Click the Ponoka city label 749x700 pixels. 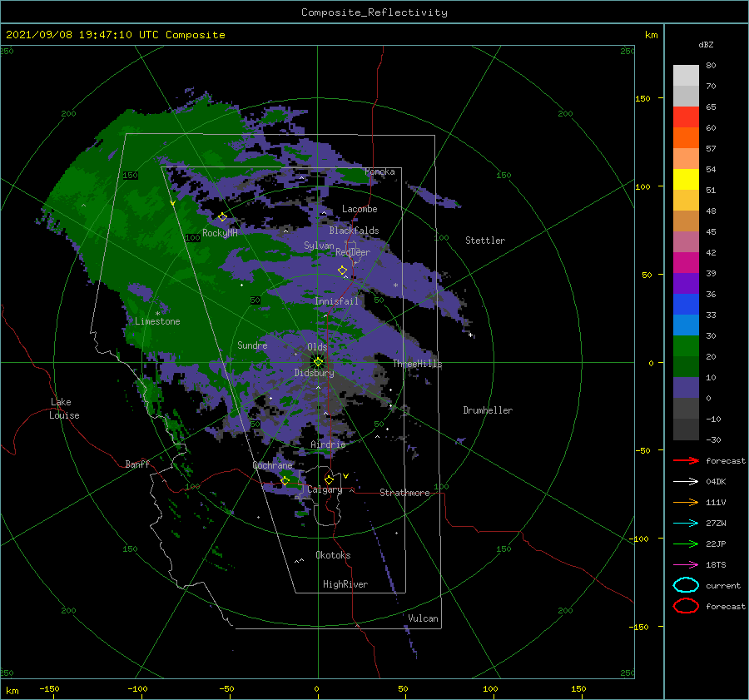click(x=379, y=171)
